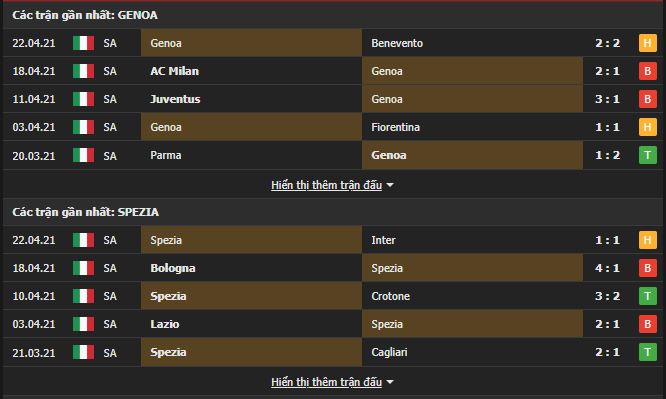Click the B badge for Lazio vs Spezia
Screen dimensions: 666x399
pos(647,324)
